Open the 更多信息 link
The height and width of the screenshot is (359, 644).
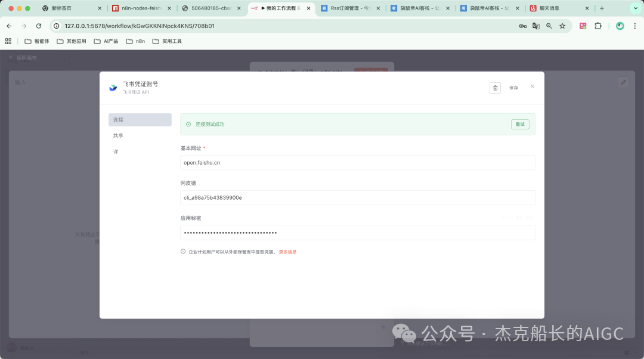287,252
